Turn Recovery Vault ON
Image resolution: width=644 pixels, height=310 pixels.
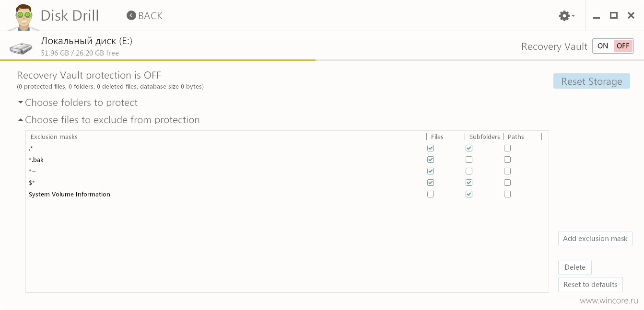603,46
